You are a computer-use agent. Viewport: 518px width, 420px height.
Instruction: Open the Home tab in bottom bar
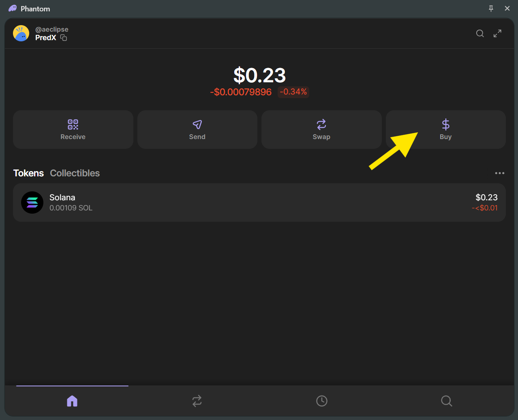tap(72, 401)
